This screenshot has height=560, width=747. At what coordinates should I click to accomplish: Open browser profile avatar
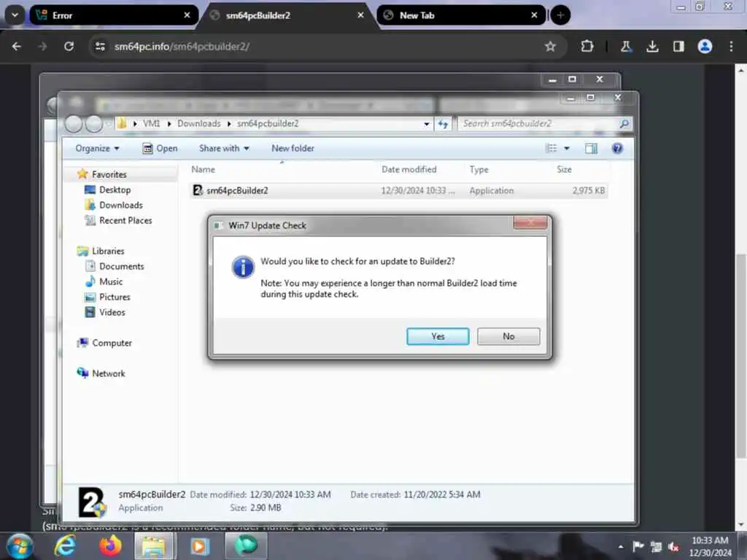[x=705, y=46]
